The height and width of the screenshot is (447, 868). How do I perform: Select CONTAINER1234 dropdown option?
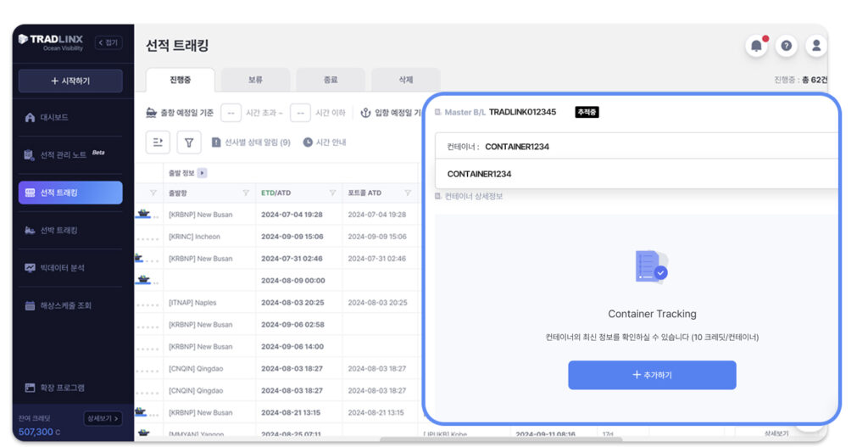(637, 174)
